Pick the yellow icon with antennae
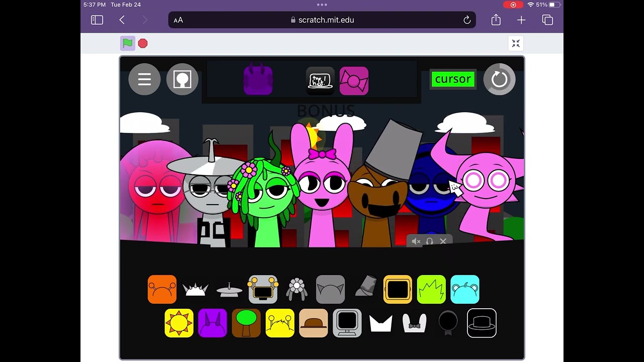 (280, 323)
